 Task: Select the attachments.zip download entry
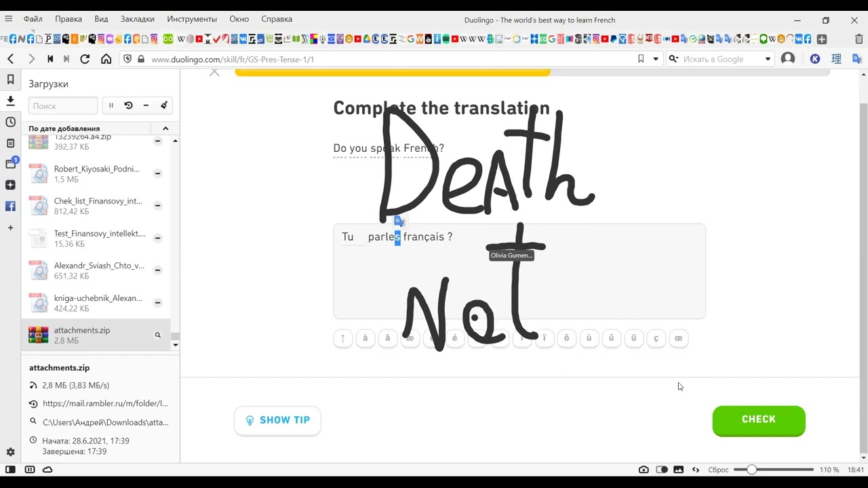96,335
